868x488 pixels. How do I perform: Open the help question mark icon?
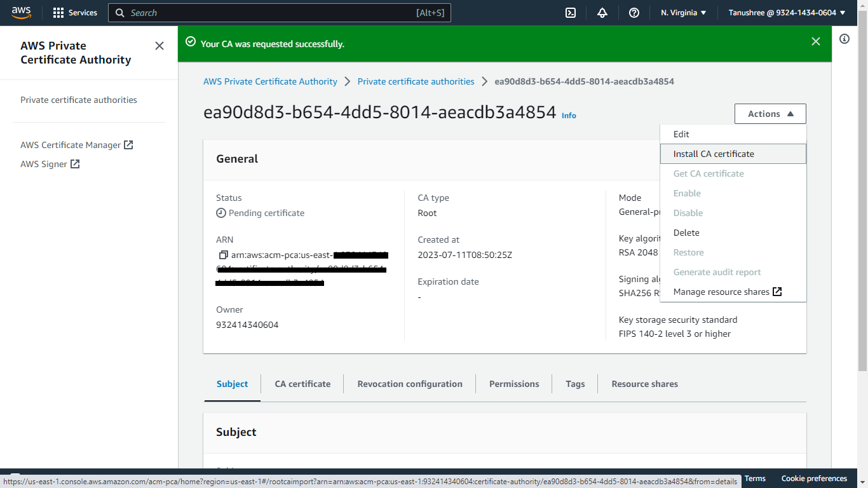pyautogui.click(x=634, y=13)
